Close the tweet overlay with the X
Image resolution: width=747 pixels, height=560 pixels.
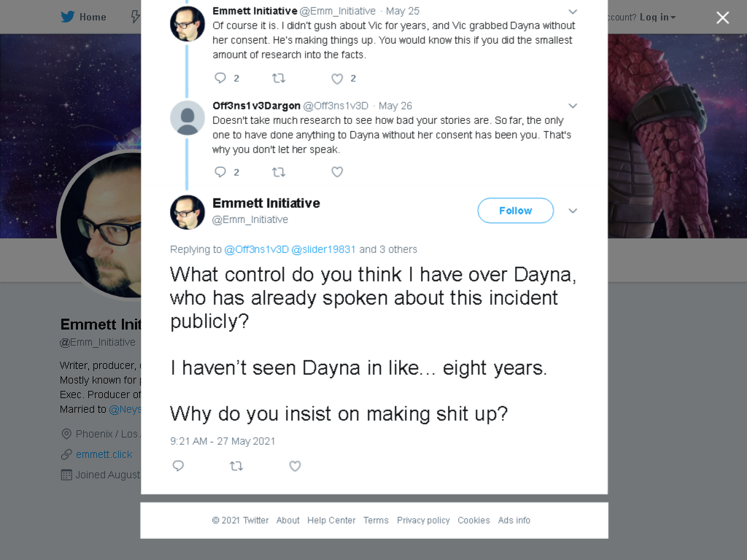pyautogui.click(x=723, y=17)
